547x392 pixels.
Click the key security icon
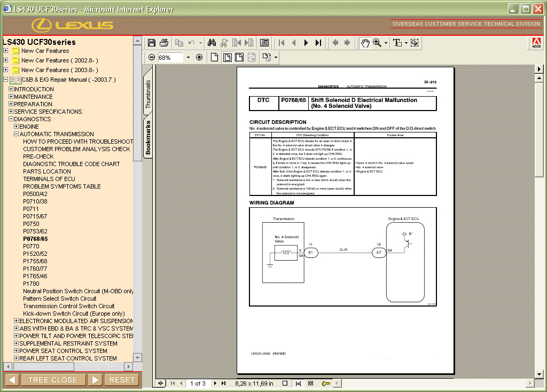click(x=326, y=383)
